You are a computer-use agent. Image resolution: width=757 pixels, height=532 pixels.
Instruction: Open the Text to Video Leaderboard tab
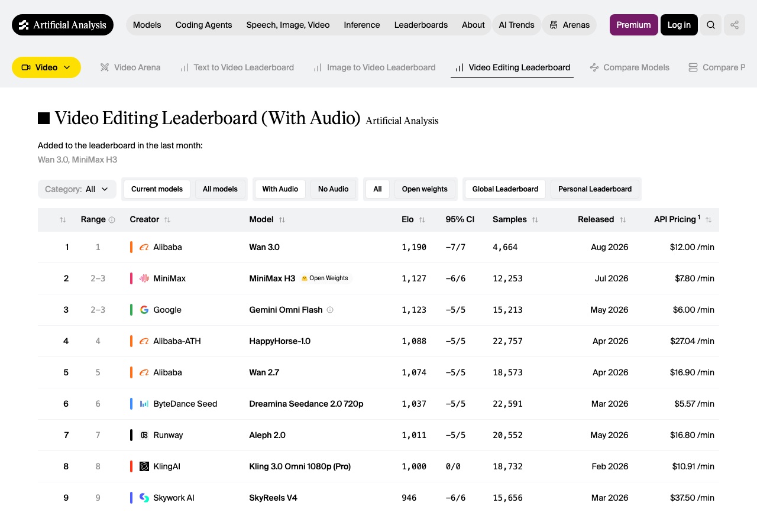237,67
